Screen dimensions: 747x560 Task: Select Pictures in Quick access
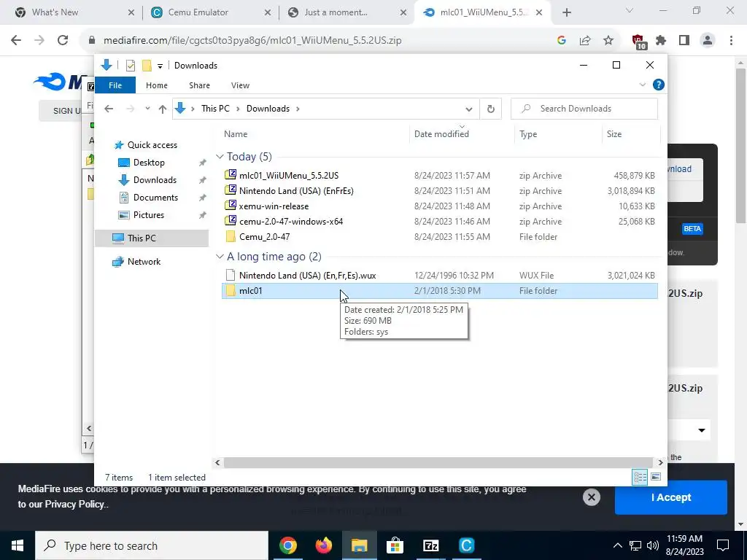point(149,215)
